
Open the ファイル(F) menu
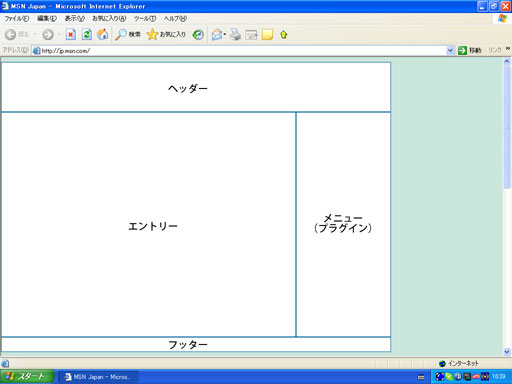pos(17,19)
